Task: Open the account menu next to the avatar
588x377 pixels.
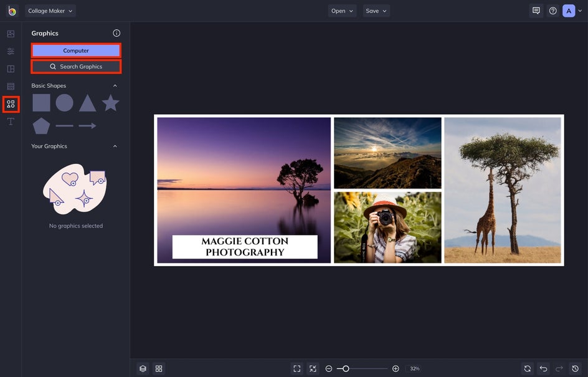Action: tap(579, 11)
